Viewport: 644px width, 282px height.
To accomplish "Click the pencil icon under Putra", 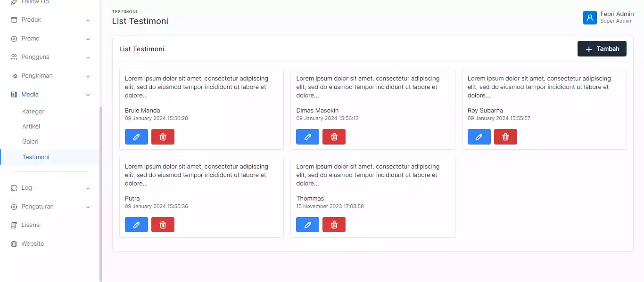I will (x=136, y=225).
